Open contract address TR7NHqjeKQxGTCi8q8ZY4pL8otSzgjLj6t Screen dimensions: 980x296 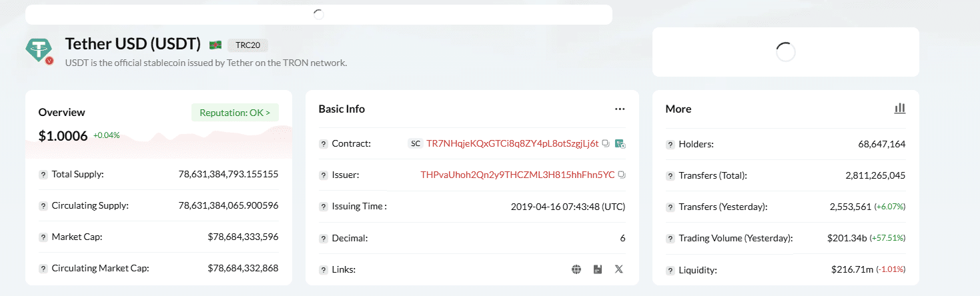[x=512, y=143]
